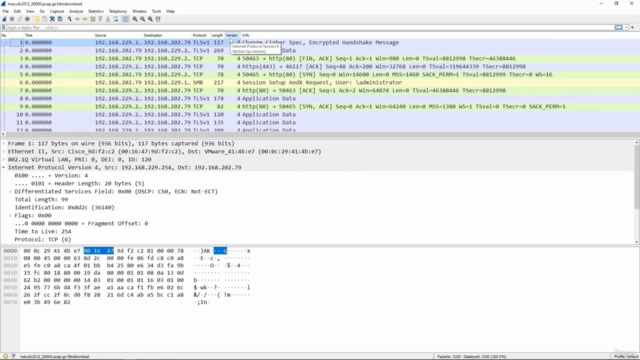Viewport: 640px width, 360px height.
Task: Open the Edit menu
Action: pyautogui.click(x=18, y=11)
